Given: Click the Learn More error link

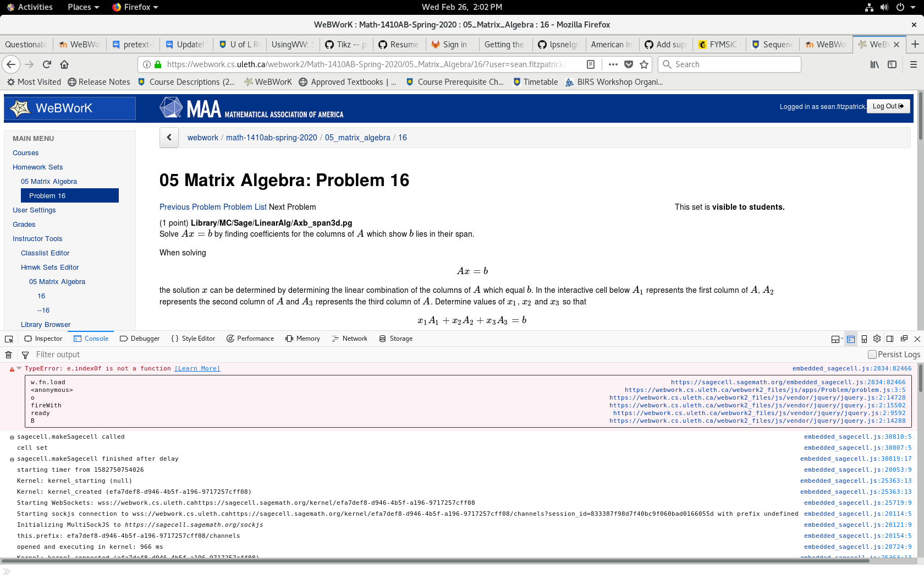Looking at the screenshot, I should point(197,369).
